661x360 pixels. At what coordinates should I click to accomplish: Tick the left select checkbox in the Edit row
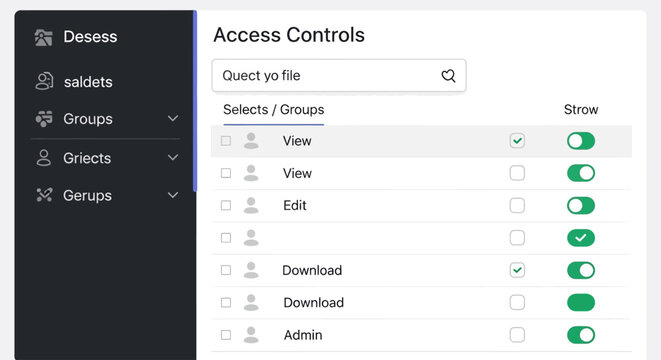(x=226, y=205)
